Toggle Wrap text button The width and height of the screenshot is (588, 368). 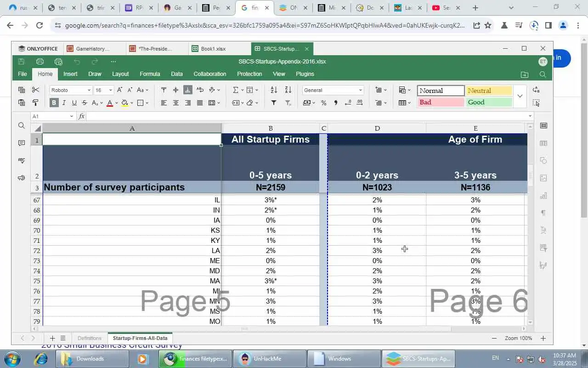tap(200, 90)
